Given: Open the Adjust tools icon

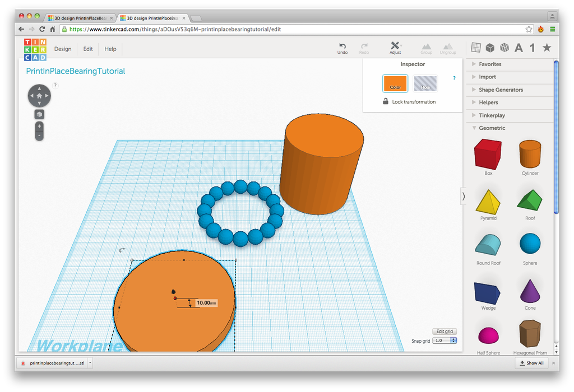Looking at the screenshot, I should (395, 45).
